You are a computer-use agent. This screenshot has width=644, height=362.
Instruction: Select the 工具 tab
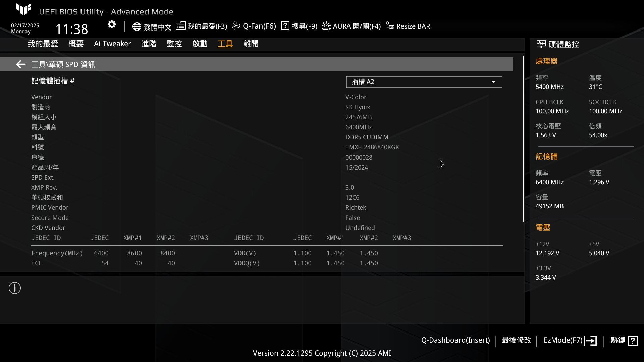(x=225, y=44)
